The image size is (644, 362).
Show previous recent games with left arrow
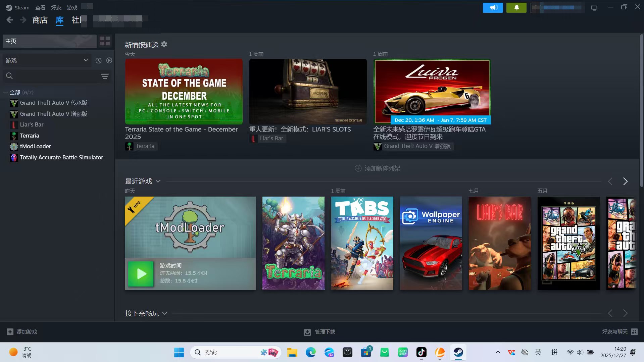click(x=610, y=182)
